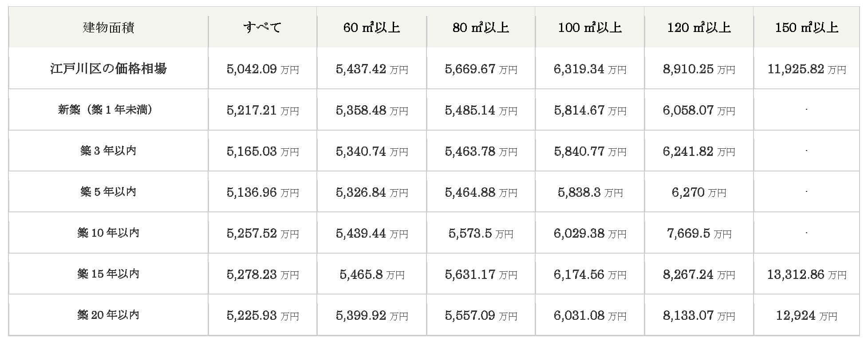
Task: Select the 100㎡以上 column header
Action: (590, 28)
